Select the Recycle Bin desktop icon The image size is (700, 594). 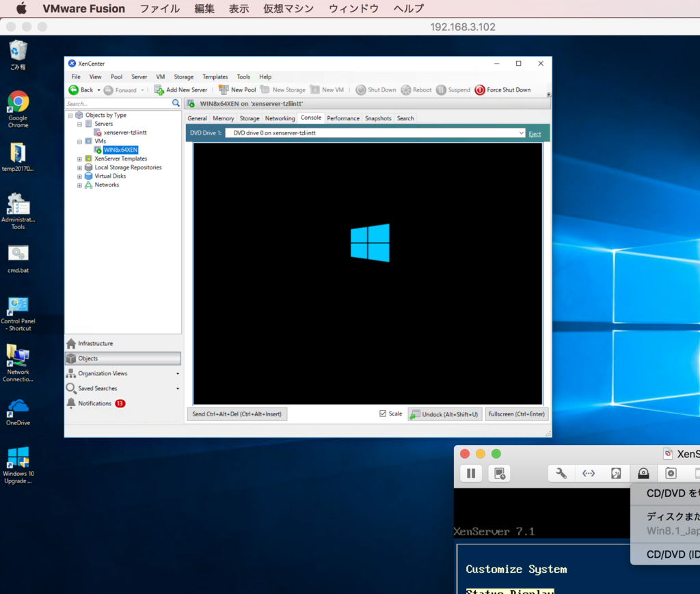pyautogui.click(x=18, y=55)
